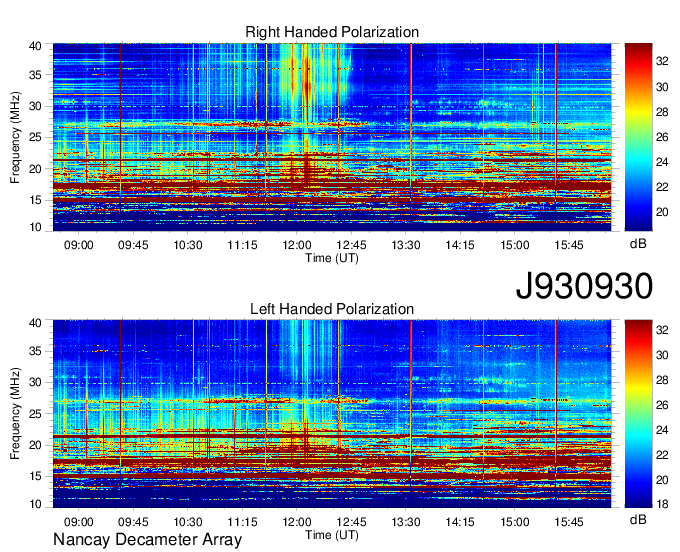The width and height of the screenshot is (680, 552).
Task: Click the 13:30 time tick under the bottom plot
Action: 406,522
